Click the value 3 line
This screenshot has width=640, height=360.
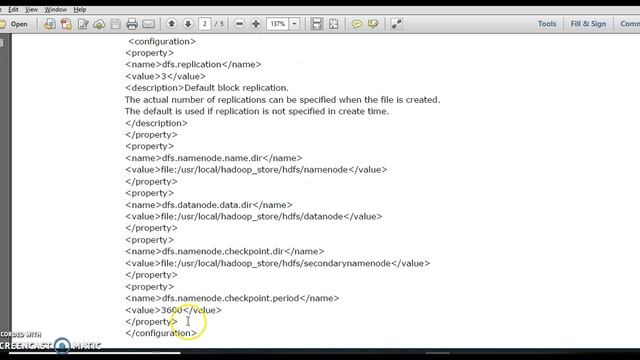point(165,76)
